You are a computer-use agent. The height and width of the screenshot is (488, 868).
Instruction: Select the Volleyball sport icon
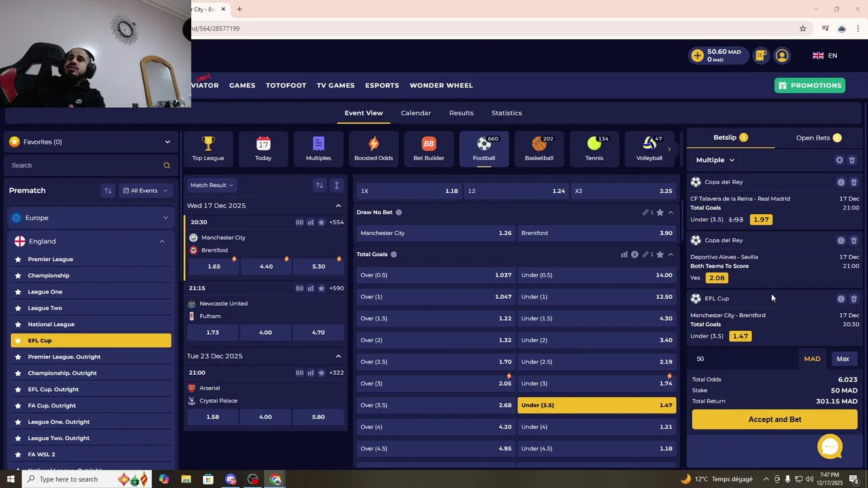click(649, 148)
